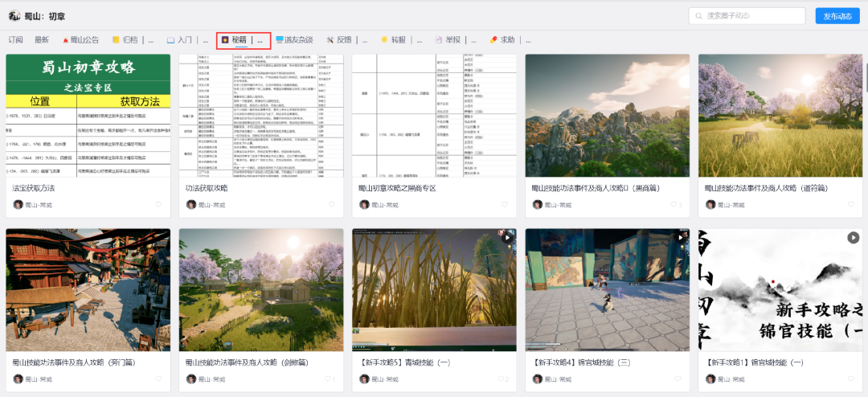Click author avatar on the 道符篇 card

pos(710,204)
